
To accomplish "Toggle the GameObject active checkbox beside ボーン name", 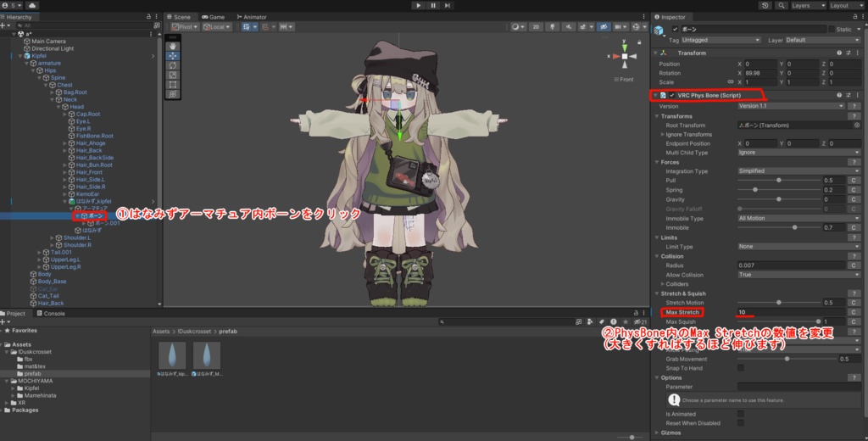I will coord(675,29).
